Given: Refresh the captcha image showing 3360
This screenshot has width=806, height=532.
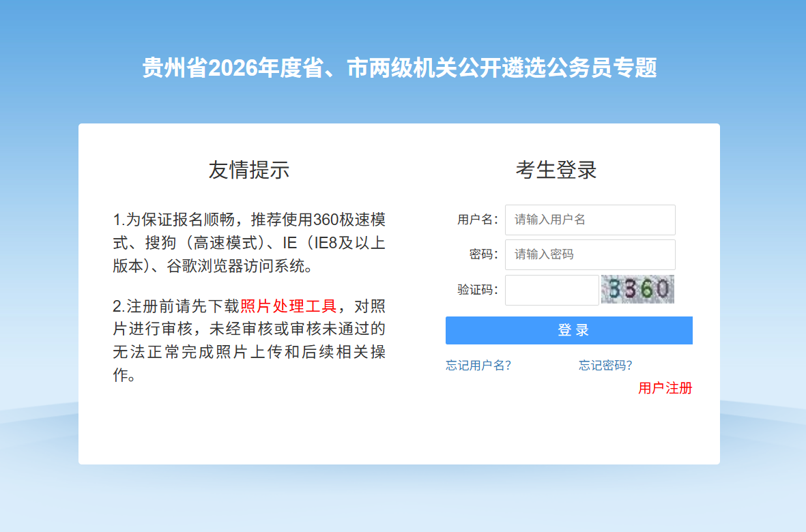Looking at the screenshot, I should click(637, 289).
